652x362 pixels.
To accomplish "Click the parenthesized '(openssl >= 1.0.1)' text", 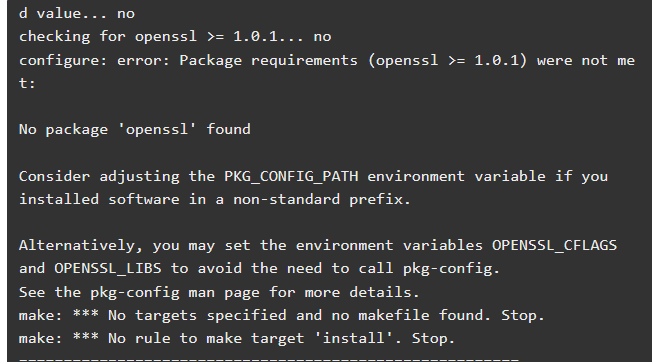I will 447,61.
